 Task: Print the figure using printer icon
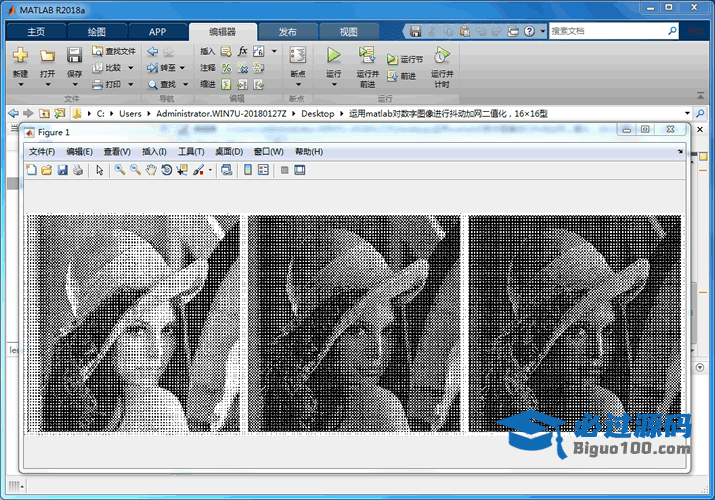[77, 170]
